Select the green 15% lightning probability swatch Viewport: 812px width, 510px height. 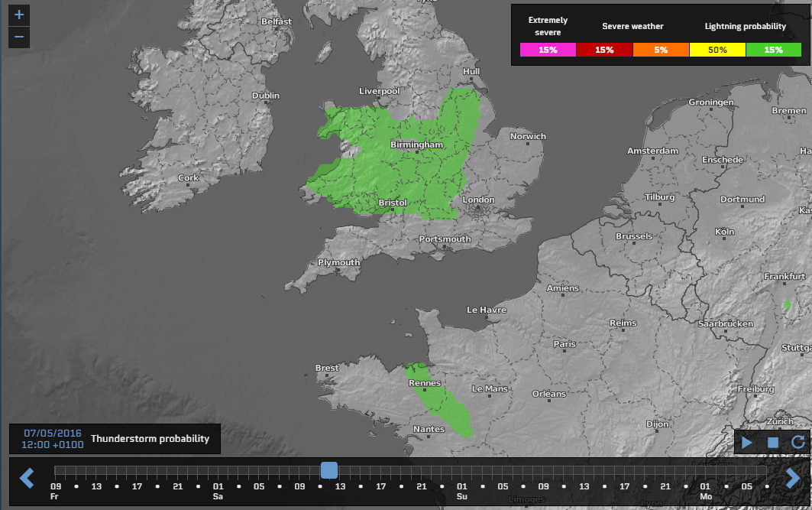[774, 49]
